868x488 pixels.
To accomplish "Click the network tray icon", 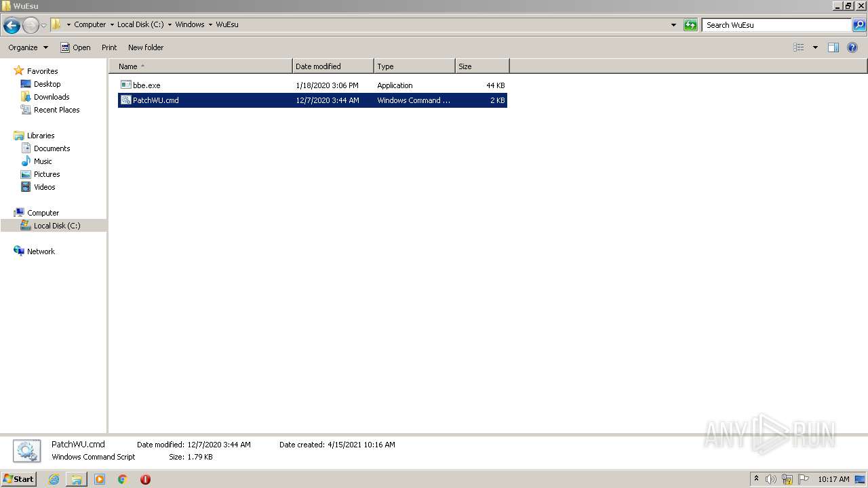I will click(787, 479).
